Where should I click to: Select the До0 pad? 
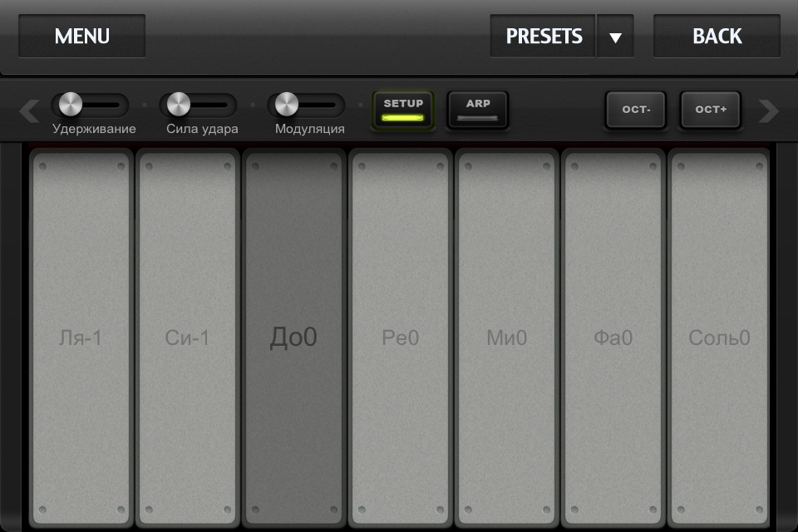pyautogui.click(x=293, y=338)
